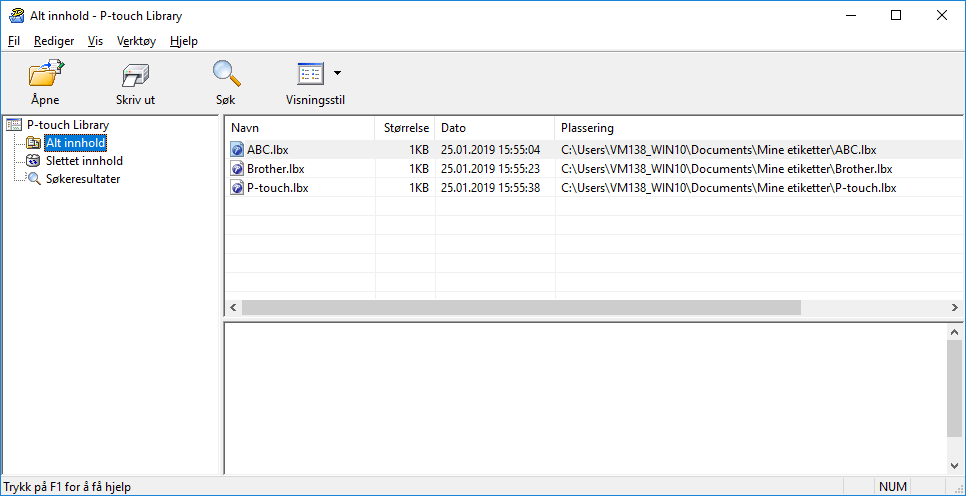Sort by the Dato column header
Viewport: 966px width, 496px height.
pos(495,128)
